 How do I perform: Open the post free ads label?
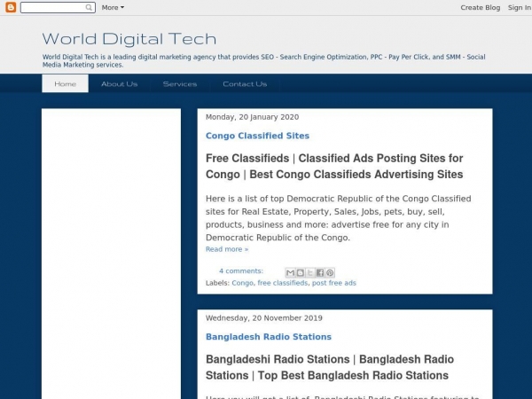click(x=334, y=283)
